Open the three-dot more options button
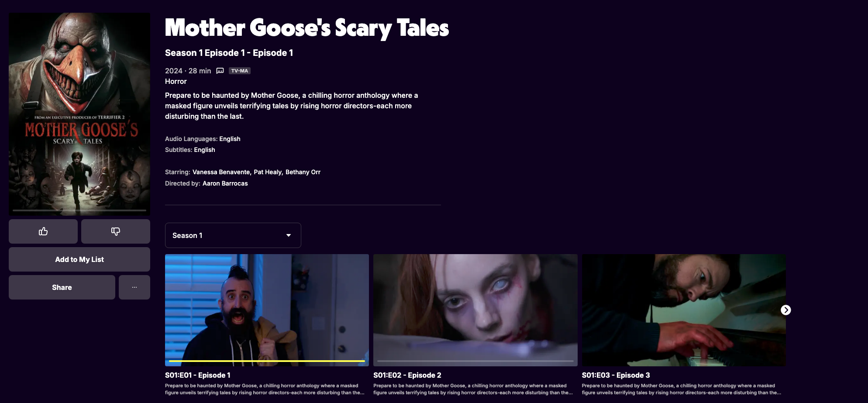This screenshot has height=403, width=868. pos(134,287)
